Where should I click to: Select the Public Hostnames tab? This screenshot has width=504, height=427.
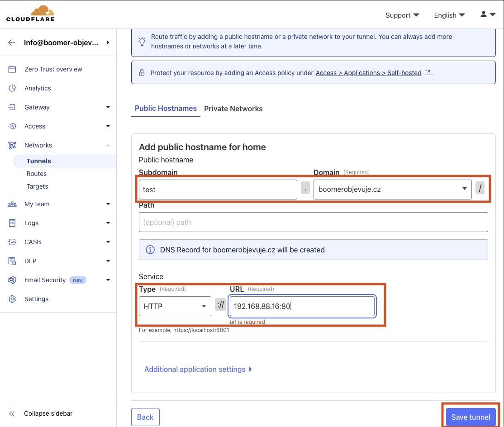(x=166, y=109)
